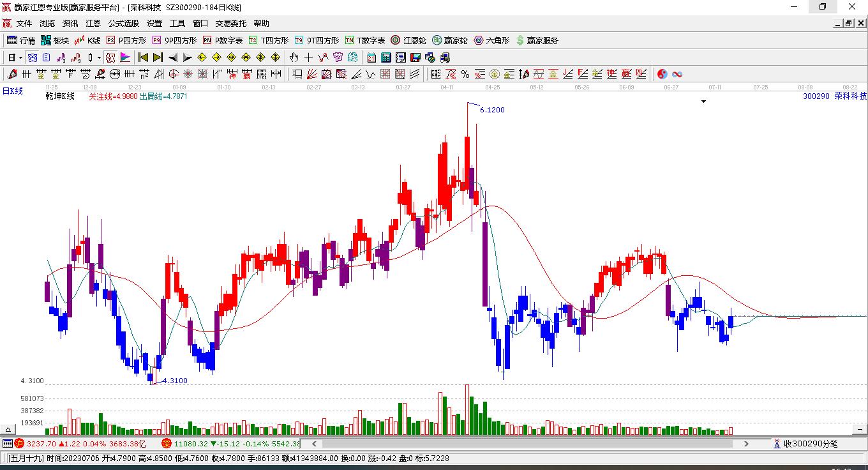Click the 关注线=4.9880 label

coord(113,96)
